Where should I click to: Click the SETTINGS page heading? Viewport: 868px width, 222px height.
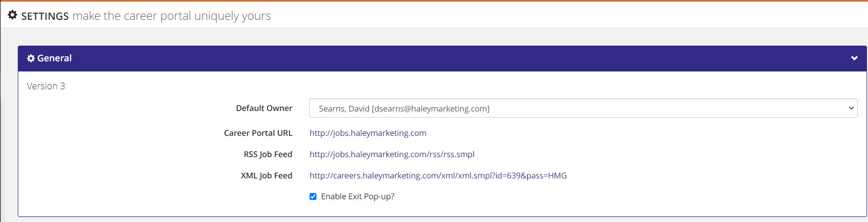pos(45,16)
